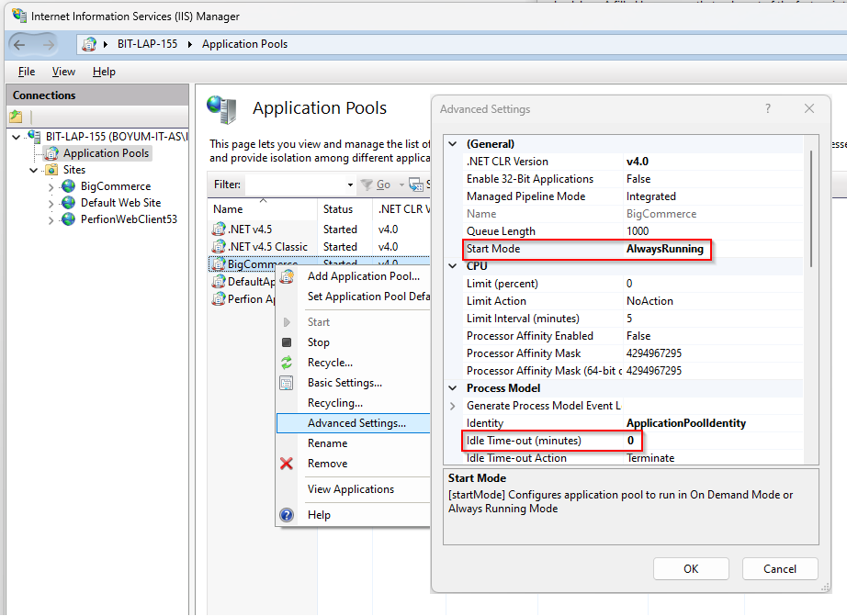Click the back navigation arrow
847x616 pixels.
[x=19, y=45]
